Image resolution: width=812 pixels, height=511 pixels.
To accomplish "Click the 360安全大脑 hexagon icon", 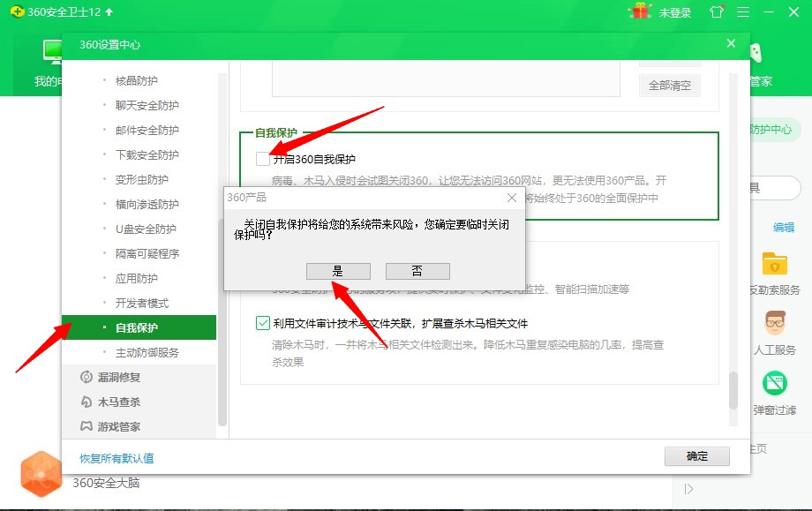I will pos(41,474).
